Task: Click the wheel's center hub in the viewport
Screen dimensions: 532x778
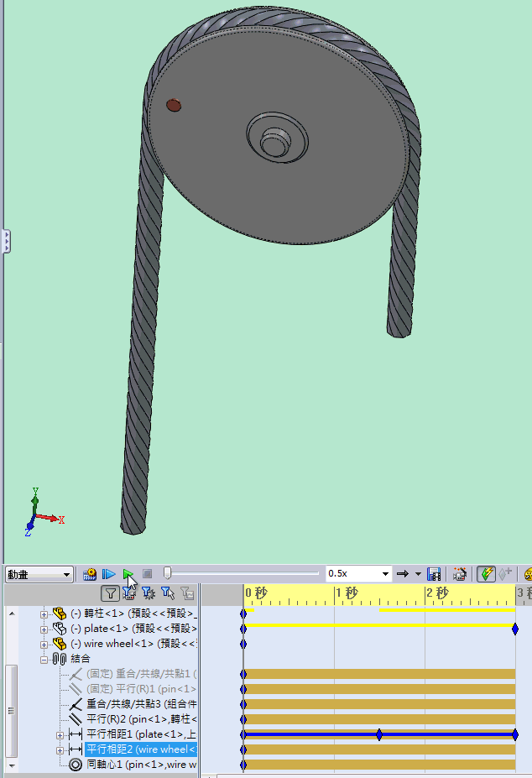Action: point(276,138)
